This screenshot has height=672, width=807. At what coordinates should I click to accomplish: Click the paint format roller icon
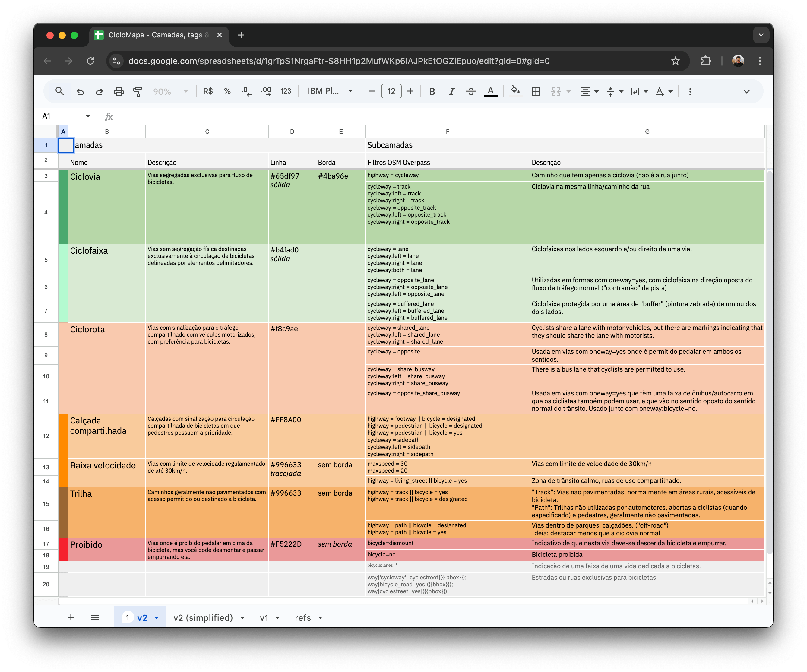click(137, 91)
